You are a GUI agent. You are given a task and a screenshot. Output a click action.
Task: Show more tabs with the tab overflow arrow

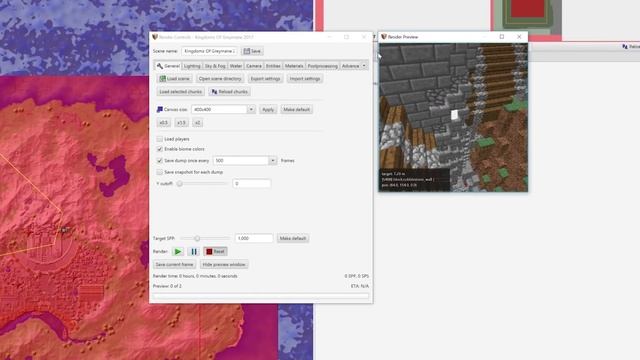pyautogui.click(x=364, y=66)
